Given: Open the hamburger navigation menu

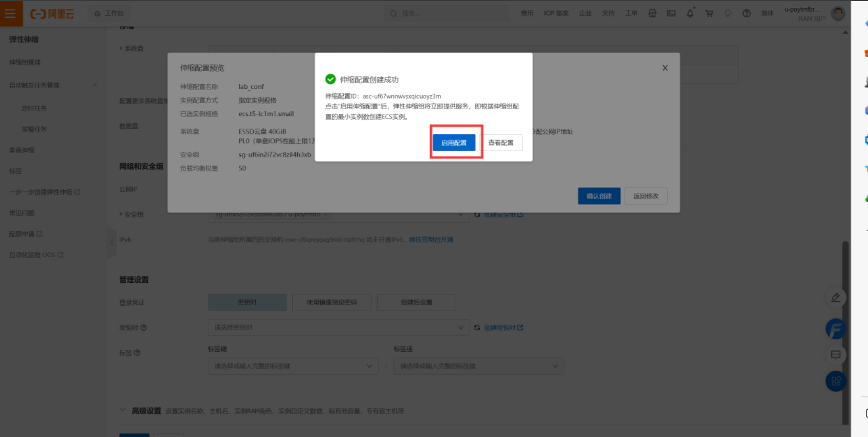Looking at the screenshot, I should [x=11, y=13].
